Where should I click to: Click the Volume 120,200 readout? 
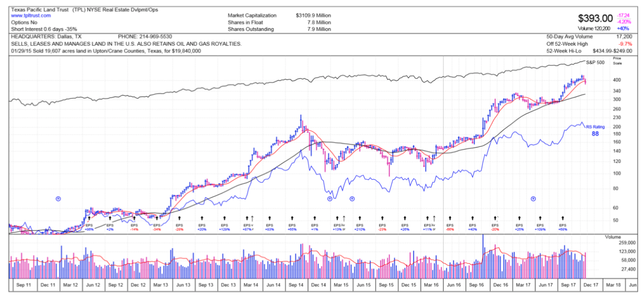click(593, 28)
